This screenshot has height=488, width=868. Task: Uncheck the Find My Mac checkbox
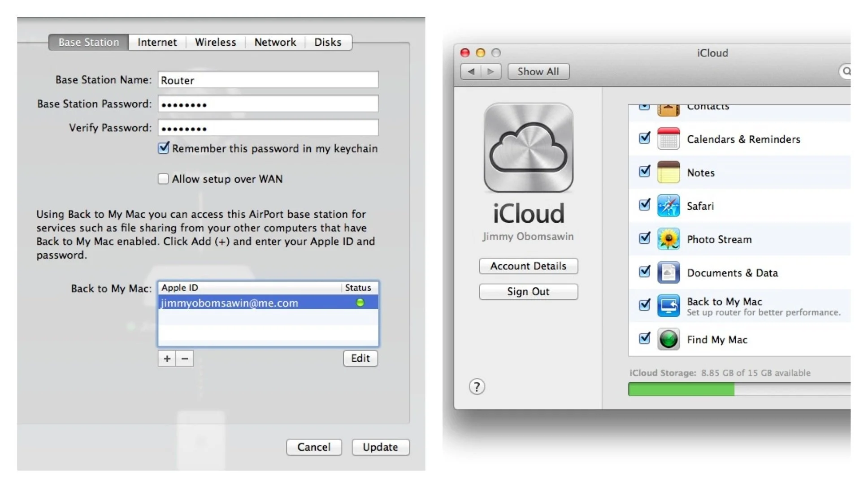point(644,338)
